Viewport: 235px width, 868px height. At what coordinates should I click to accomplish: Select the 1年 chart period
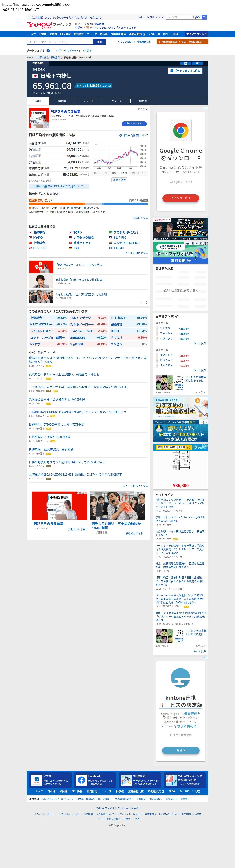point(133,173)
